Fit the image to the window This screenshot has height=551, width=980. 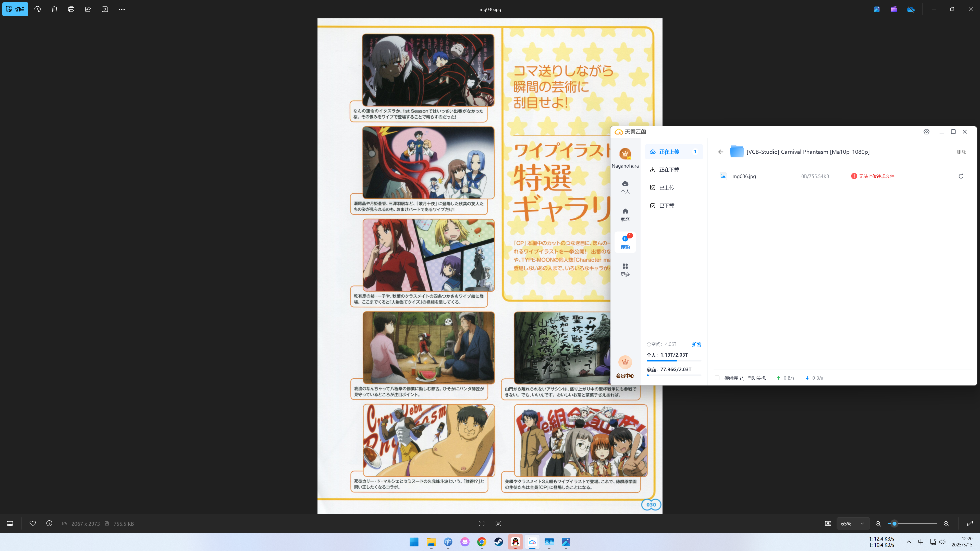(828, 524)
